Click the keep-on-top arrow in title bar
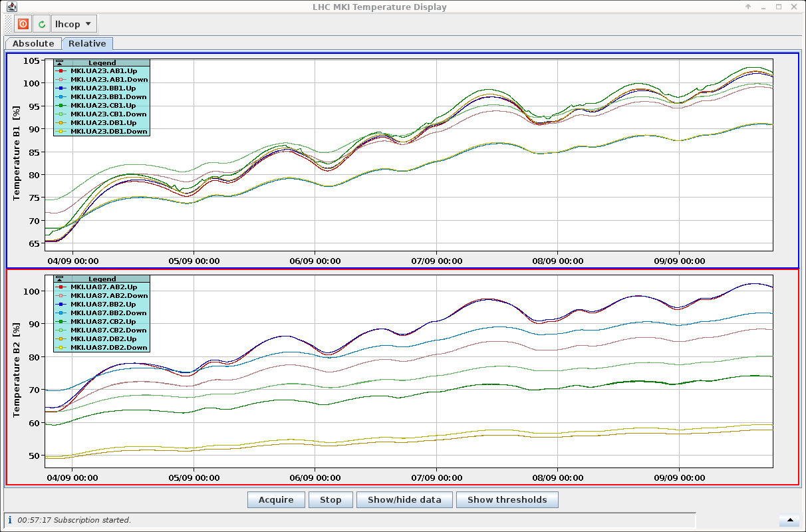 748,7
